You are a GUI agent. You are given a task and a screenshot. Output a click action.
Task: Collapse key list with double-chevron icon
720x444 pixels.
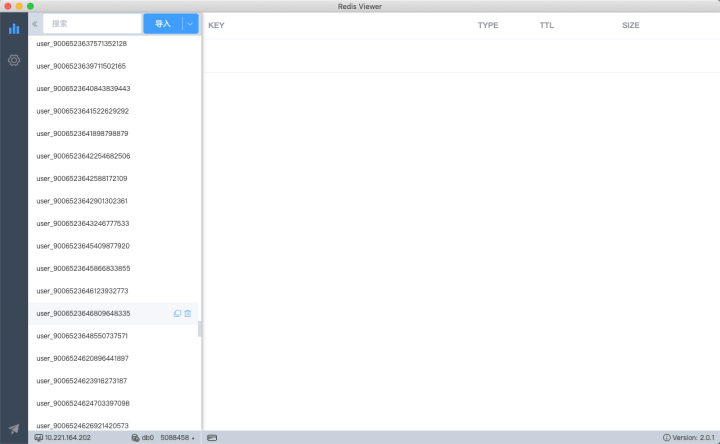pos(34,24)
